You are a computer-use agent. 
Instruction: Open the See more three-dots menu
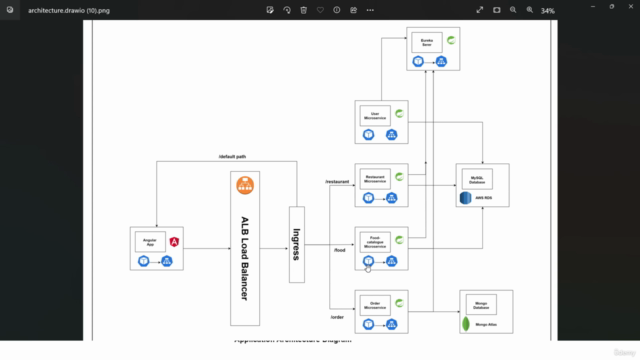click(370, 10)
